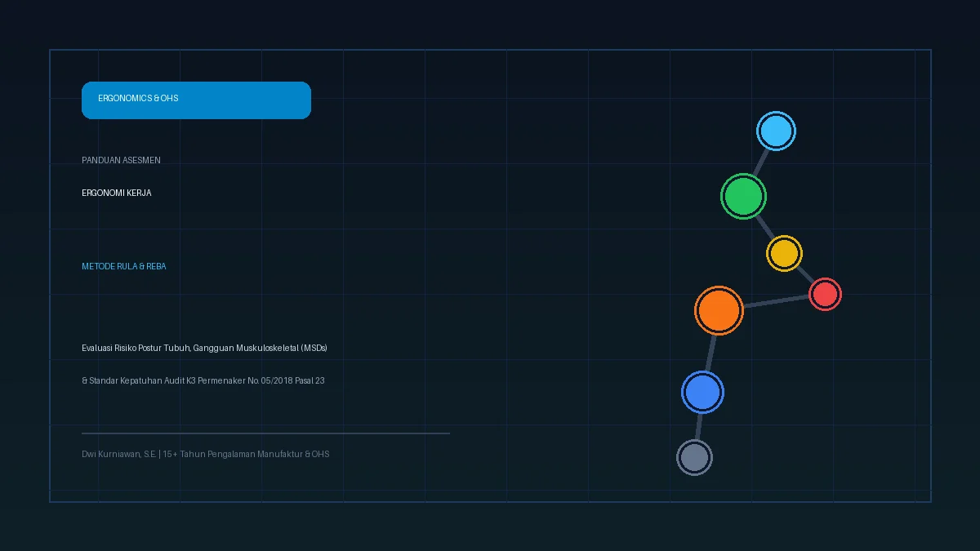Select the light sky-blue node at the diagram's top
Image resolution: width=980 pixels, height=551 pixels.
tap(776, 131)
